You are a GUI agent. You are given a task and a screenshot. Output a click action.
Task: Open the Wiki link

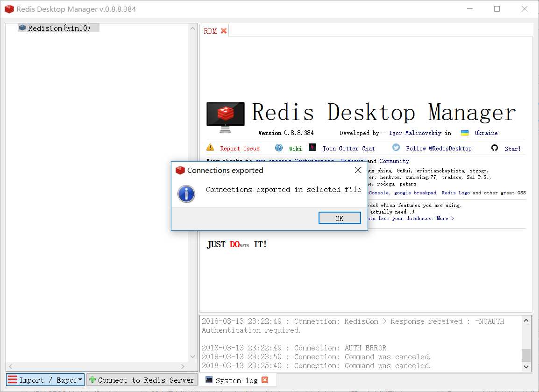click(x=295, y=149)
